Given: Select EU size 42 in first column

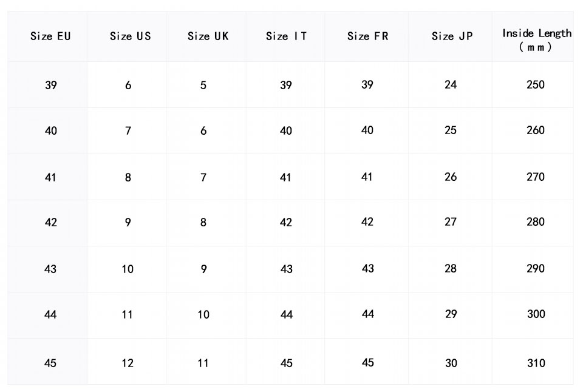Looking at the screenshot, I should coord(51,223).
